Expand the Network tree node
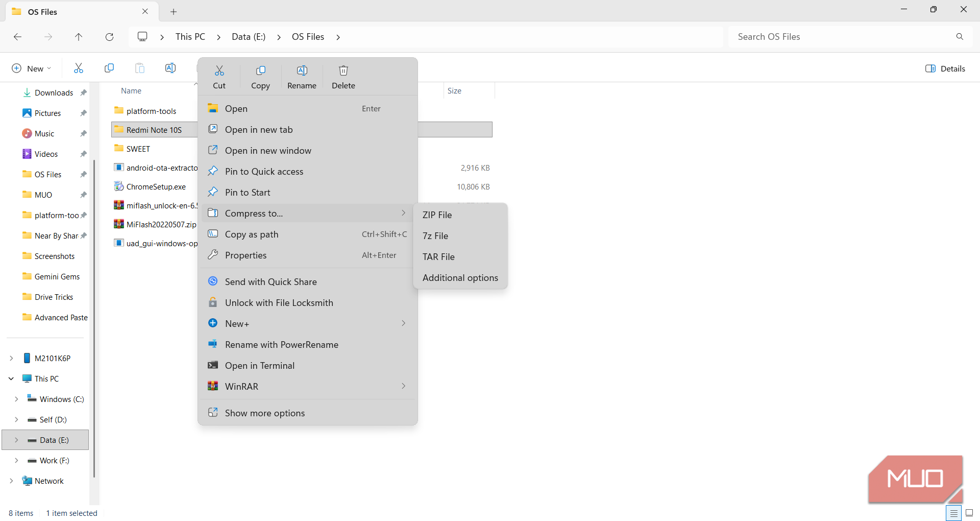The height and width of the screenshot is (521, 980). coord(11,481)
